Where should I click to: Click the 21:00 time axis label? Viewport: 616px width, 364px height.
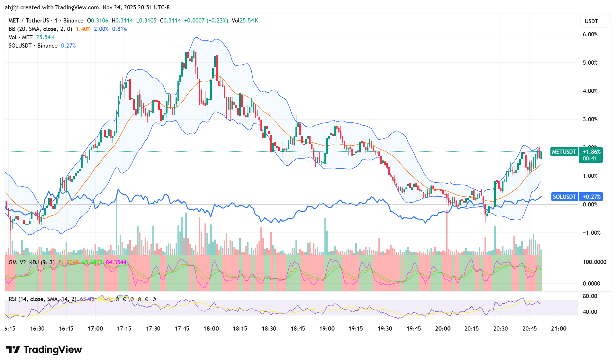click(x=558, y=329)
